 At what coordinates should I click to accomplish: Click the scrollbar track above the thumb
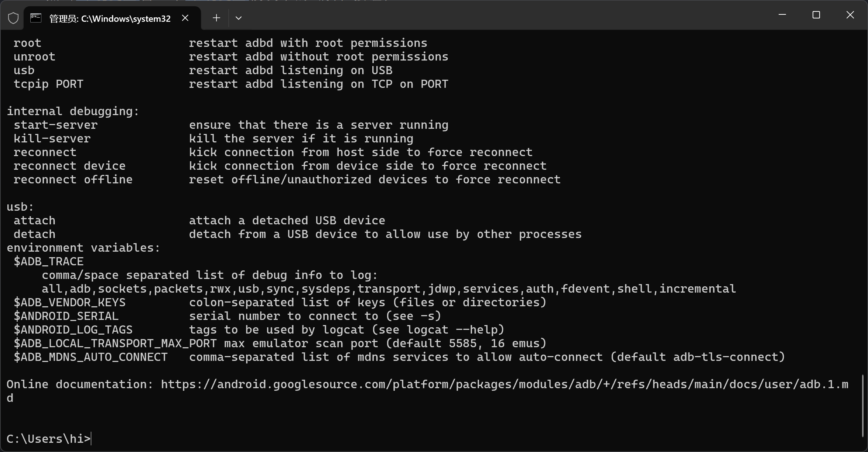pos(863,203)
